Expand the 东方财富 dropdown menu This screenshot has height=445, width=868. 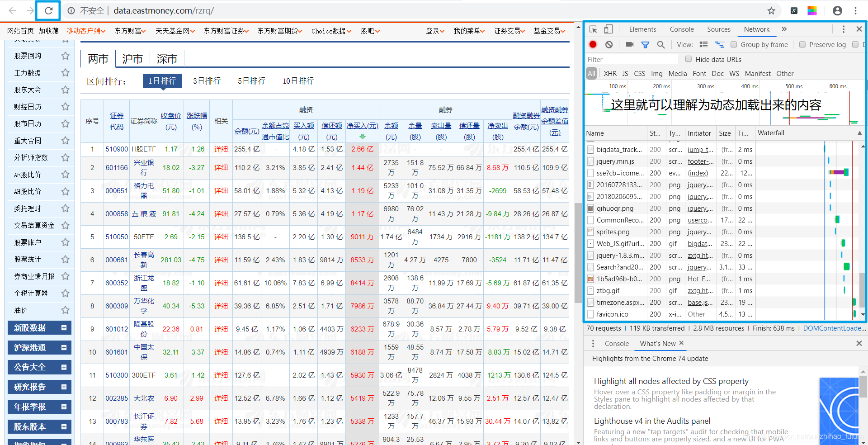(130, 31)
